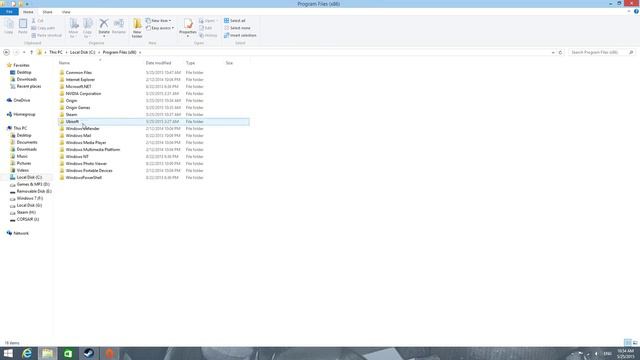
Task: Open the Windows Start button
Action: point(8,353)
